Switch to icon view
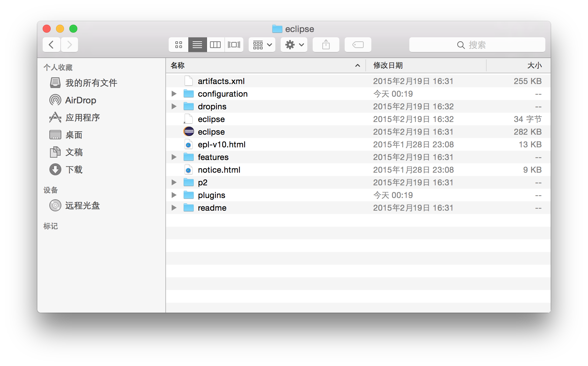The width and height of the screenshot is (588, 366). pyautogui.click(x=179, y=45)
